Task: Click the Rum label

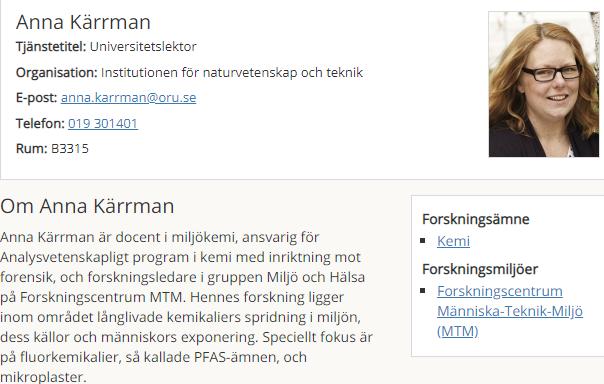Action: 32,148
